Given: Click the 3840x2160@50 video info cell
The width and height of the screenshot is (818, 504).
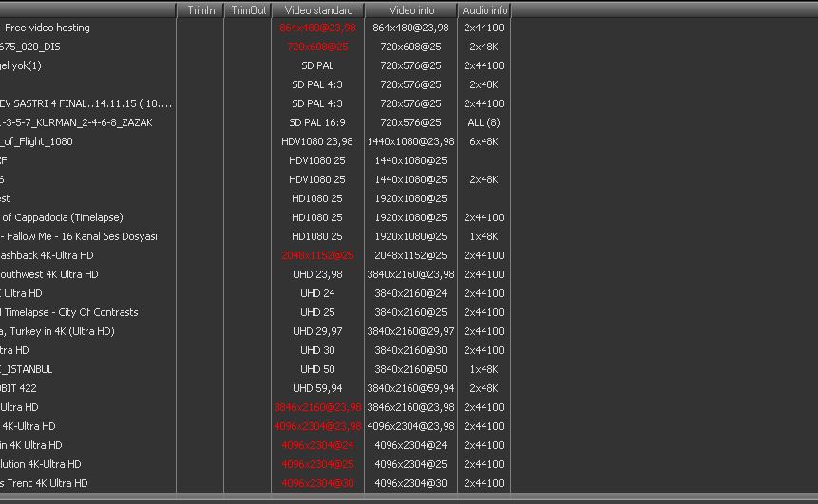Looking at the screenshot, I should 410,369.
